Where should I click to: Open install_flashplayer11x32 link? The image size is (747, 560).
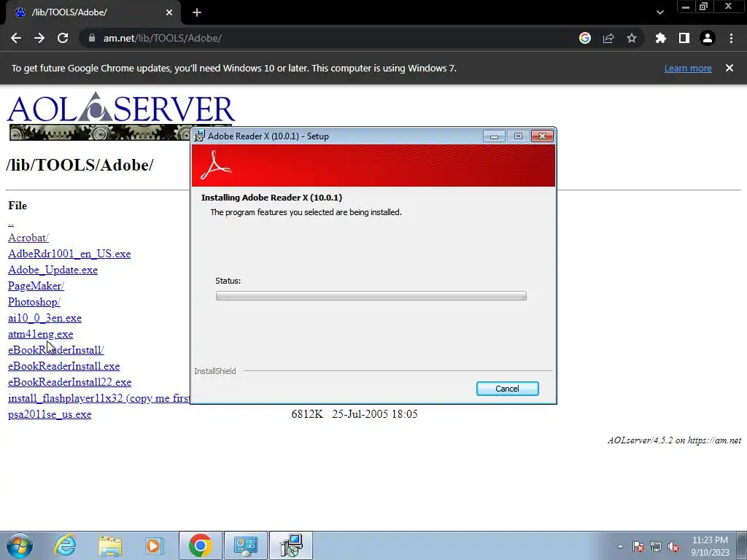click(x=98, y=398)
